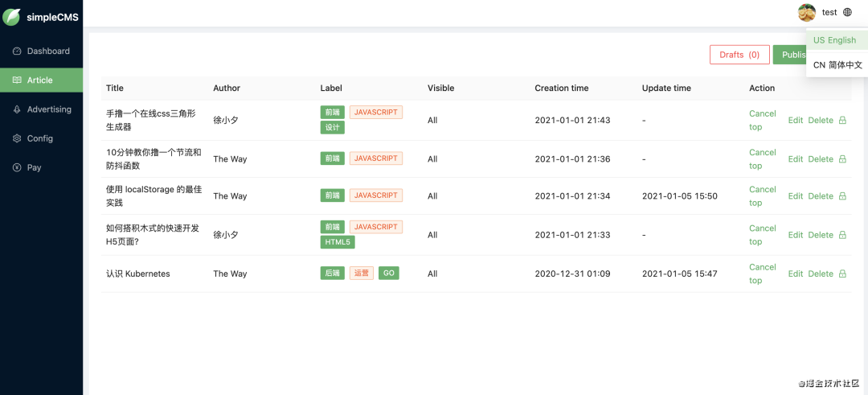868x395 pixels.
Task: Click lock icon for the Kubernetes article
Action: point(842,274)
